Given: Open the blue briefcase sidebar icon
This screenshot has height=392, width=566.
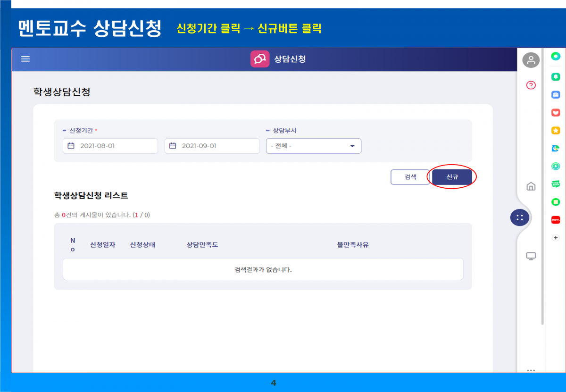Looking at the screenshot, I should pos(556,94).
